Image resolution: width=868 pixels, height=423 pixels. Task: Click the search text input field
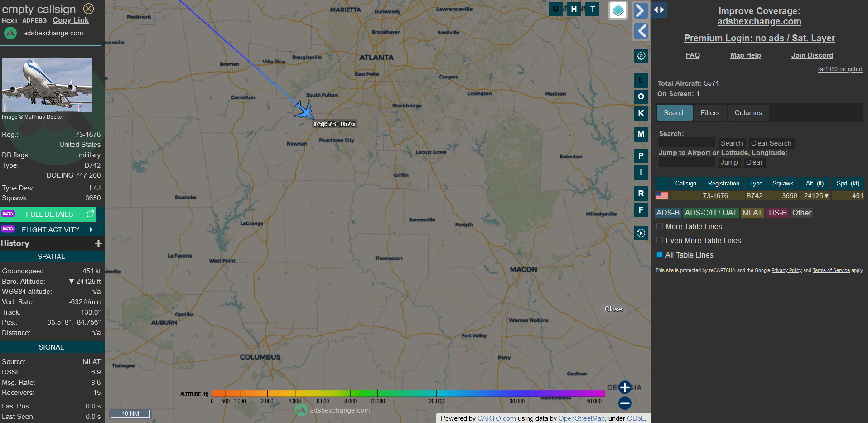point(686,143)
